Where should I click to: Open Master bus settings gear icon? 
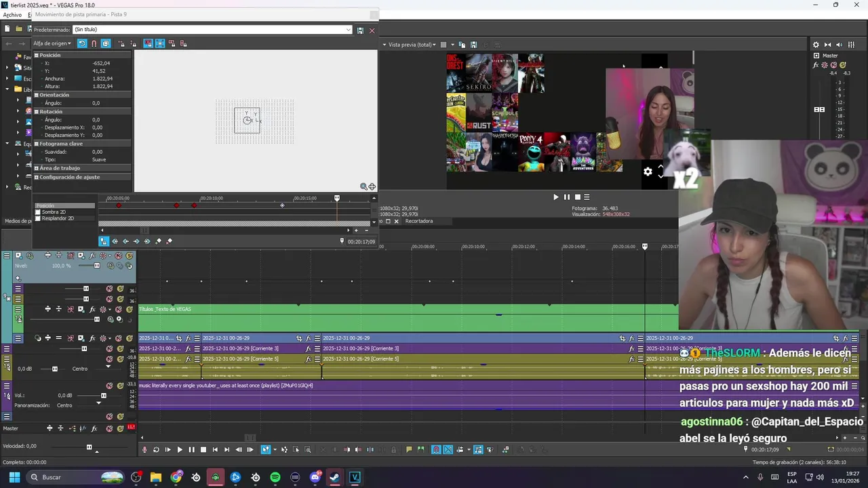point(816,45)
